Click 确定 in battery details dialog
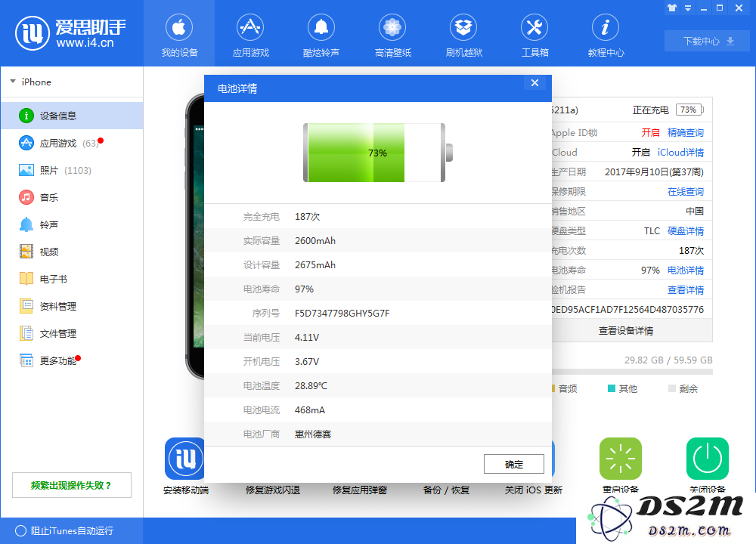This screenshot has width=756, height=544. click(514, 464)
